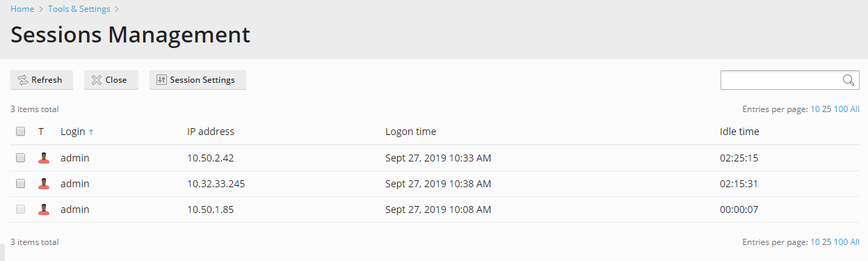Sort table by Logon time column

pyautogui.click(x=410, y=132)
